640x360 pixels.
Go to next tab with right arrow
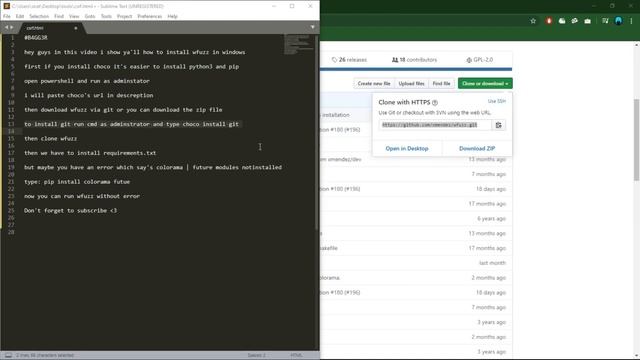pyautogui.click(x=11, y=27)
